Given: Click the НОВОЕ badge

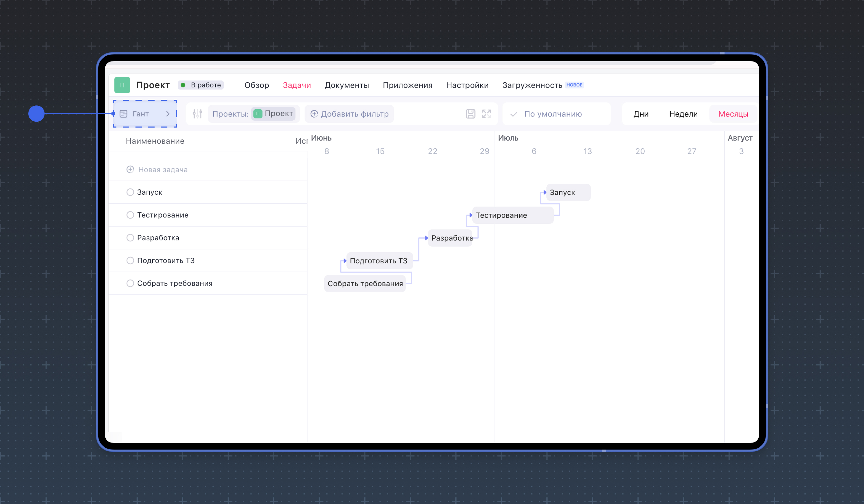Looking at the screenshot, I should click(574, 85).
